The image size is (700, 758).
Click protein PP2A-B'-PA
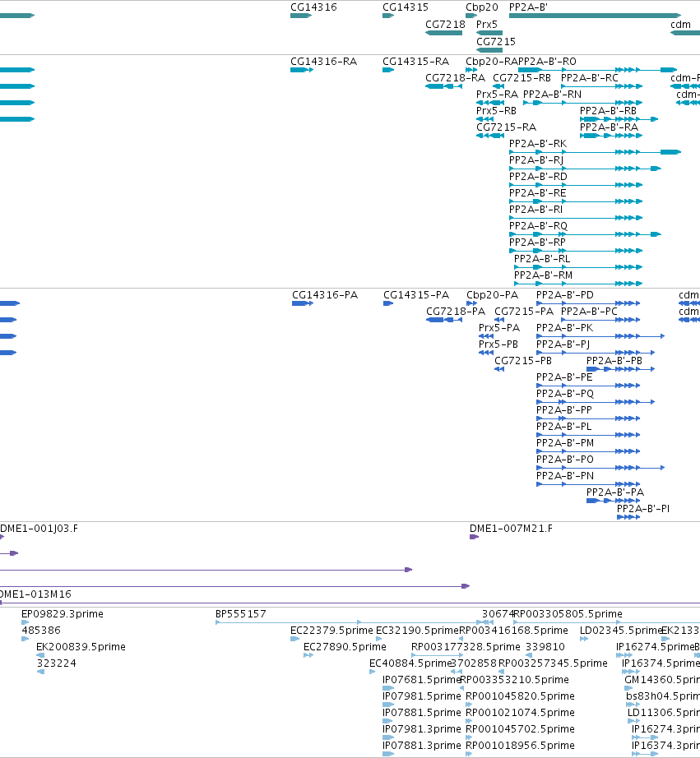pos(615,492)
